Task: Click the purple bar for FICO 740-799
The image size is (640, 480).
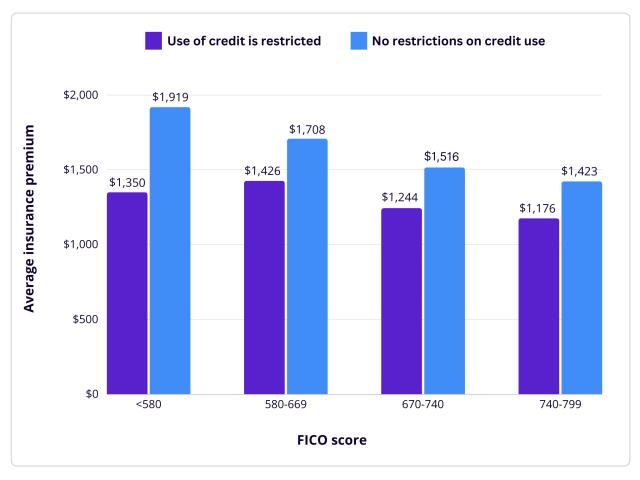Action: point(539,305)
